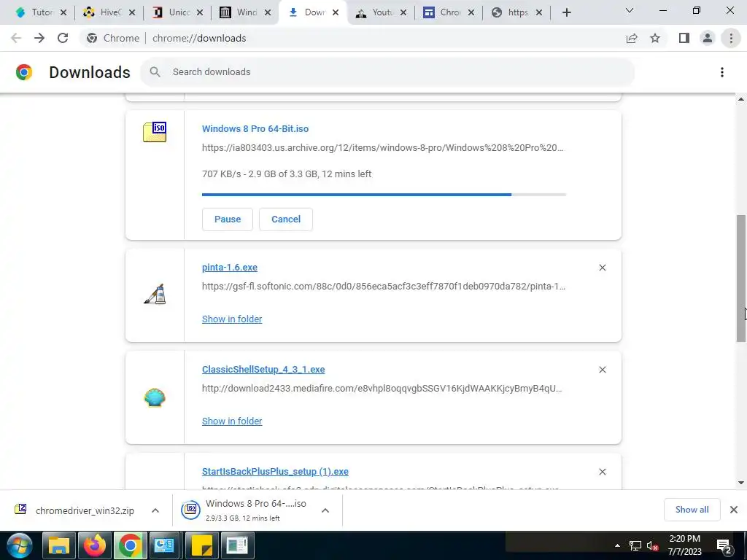Screen dimensions: 747x560
Task: Click the page vertical scrollbar thumb
Action: 741,278
